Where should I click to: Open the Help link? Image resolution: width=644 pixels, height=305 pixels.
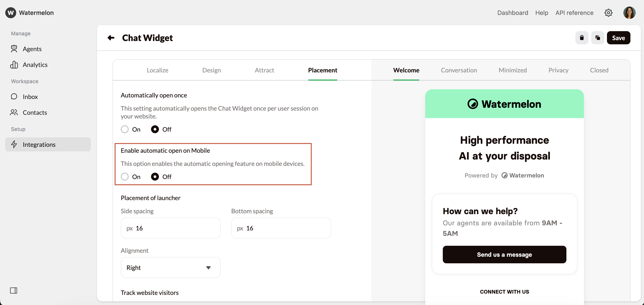tap(541, 13)
